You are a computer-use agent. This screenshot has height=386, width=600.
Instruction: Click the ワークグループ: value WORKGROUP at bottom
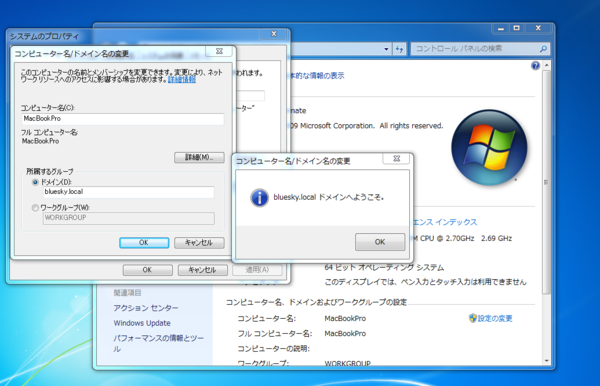click(x=347, y=363)
